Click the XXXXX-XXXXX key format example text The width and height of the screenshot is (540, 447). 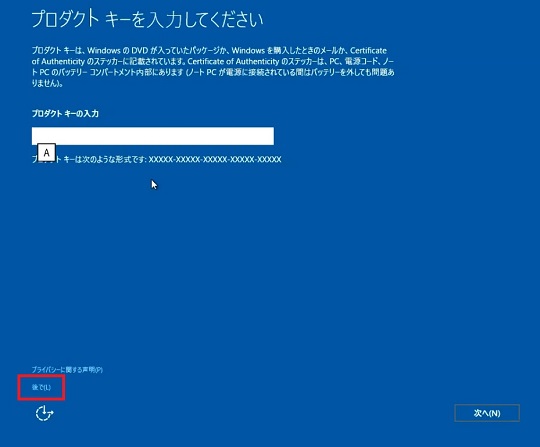point(215,159)
